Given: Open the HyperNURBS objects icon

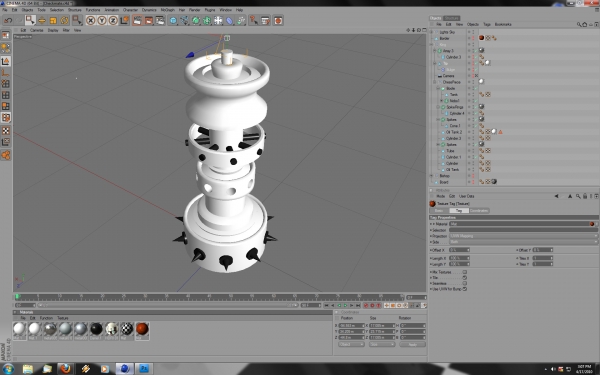Looking at the screenshot, I should point(196,20).
